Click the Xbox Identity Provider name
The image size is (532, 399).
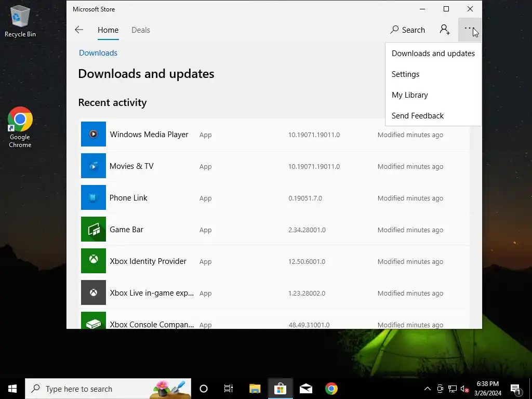[x=148, y=261]
